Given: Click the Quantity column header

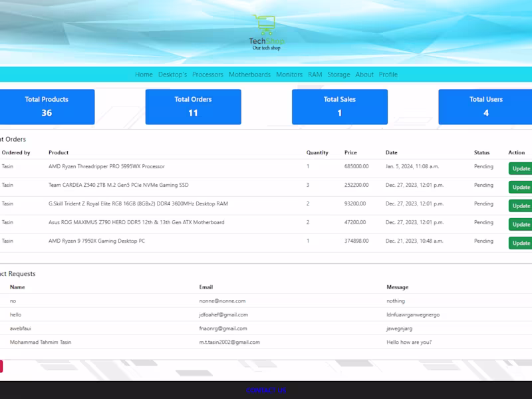Looking at the screenshot, I should pyautogui.click(x=317, y=153).
